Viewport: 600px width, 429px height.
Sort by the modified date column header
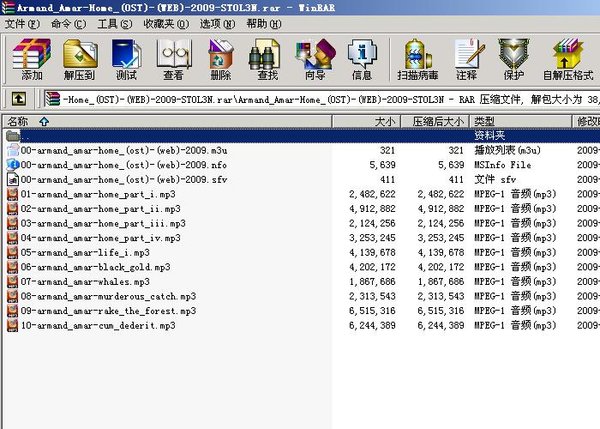(586, 121)
